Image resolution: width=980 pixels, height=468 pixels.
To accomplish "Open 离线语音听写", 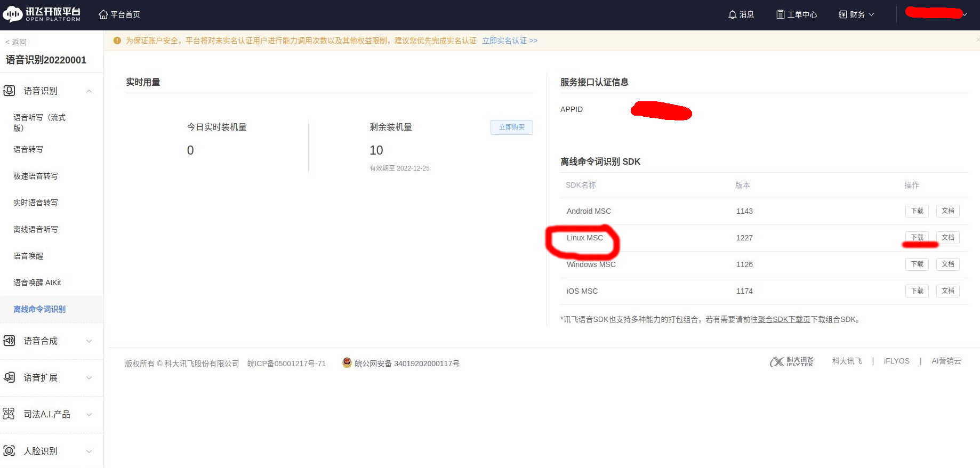I will click(36, 229).
